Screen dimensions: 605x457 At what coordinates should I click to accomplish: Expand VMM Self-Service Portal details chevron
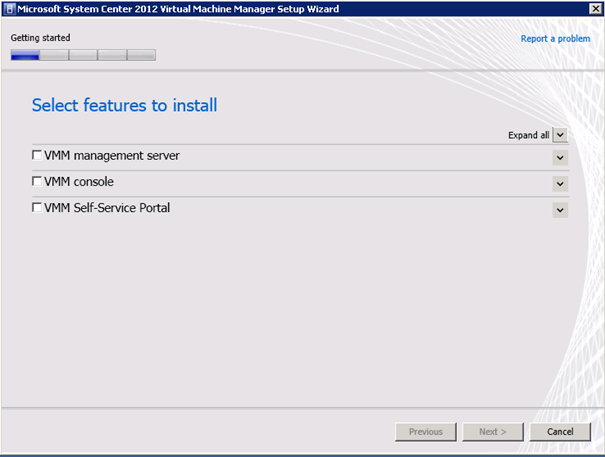[560, 210]
